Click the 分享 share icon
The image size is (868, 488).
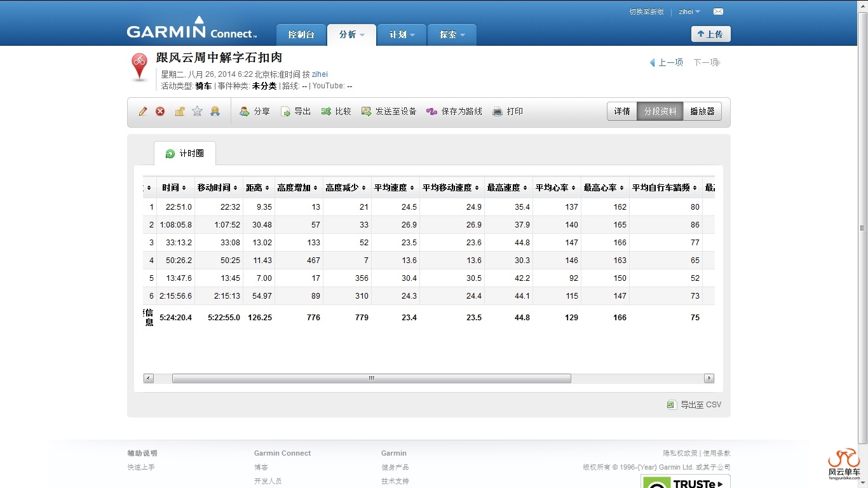click(254, 111)
